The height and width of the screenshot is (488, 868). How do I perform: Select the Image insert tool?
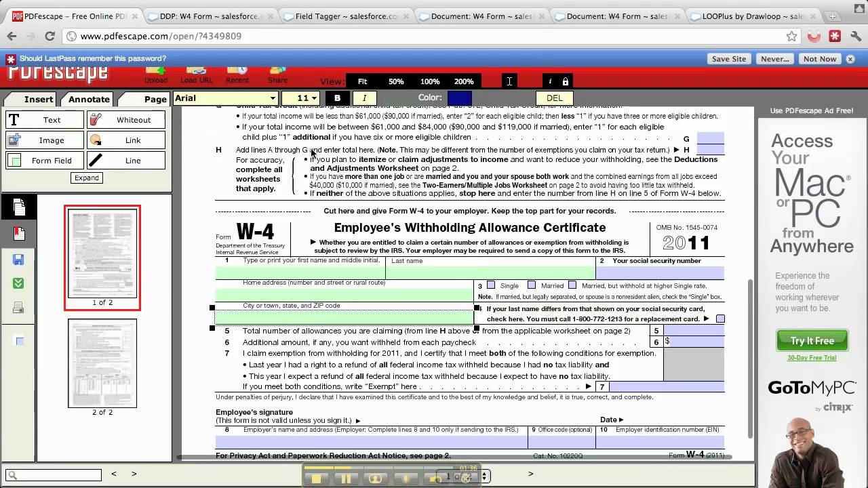(45, 140)
